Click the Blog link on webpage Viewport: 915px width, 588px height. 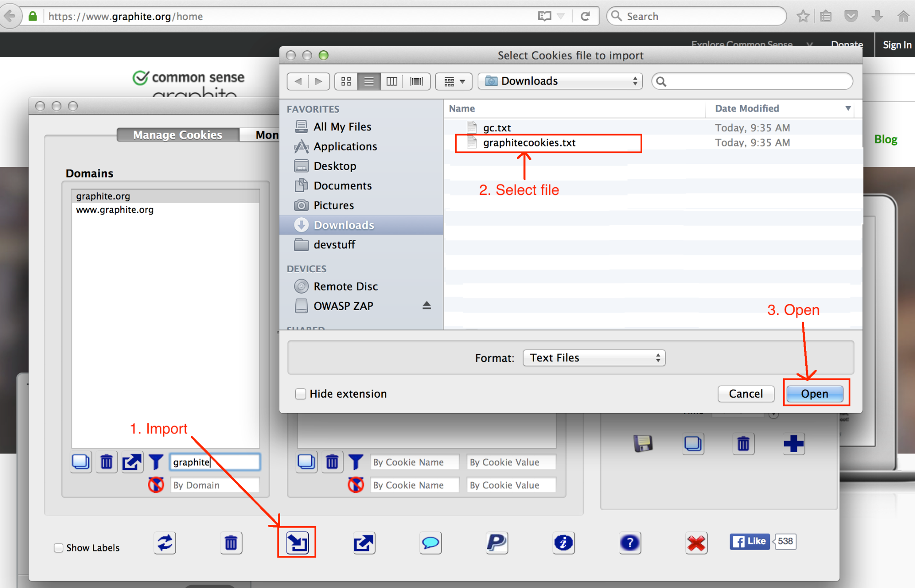pyautogui.click(x=886, y=140)
